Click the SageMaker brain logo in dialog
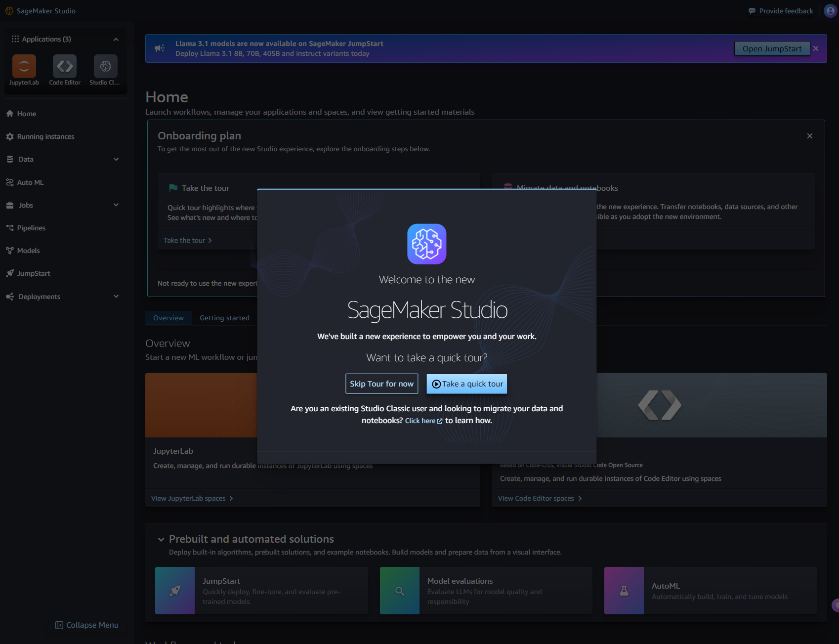The width and height of the screenshot is (839, 644). [427, 244]
